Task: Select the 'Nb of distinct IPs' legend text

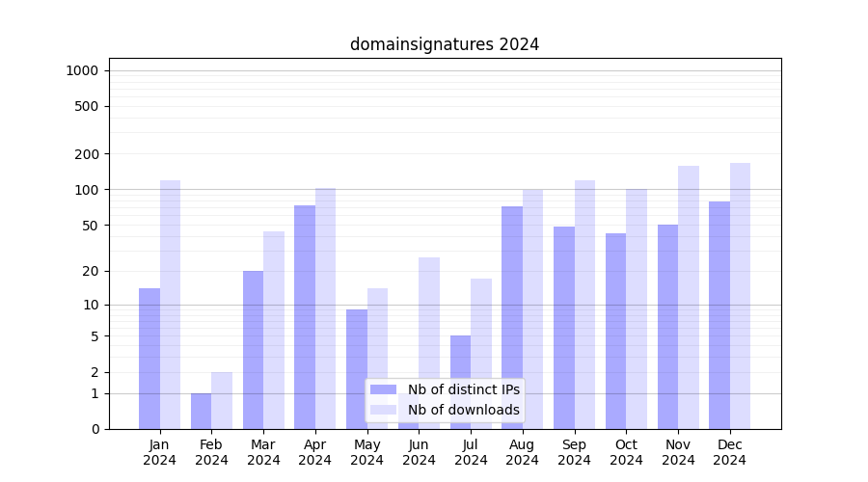Action: [x=463, y=389]
